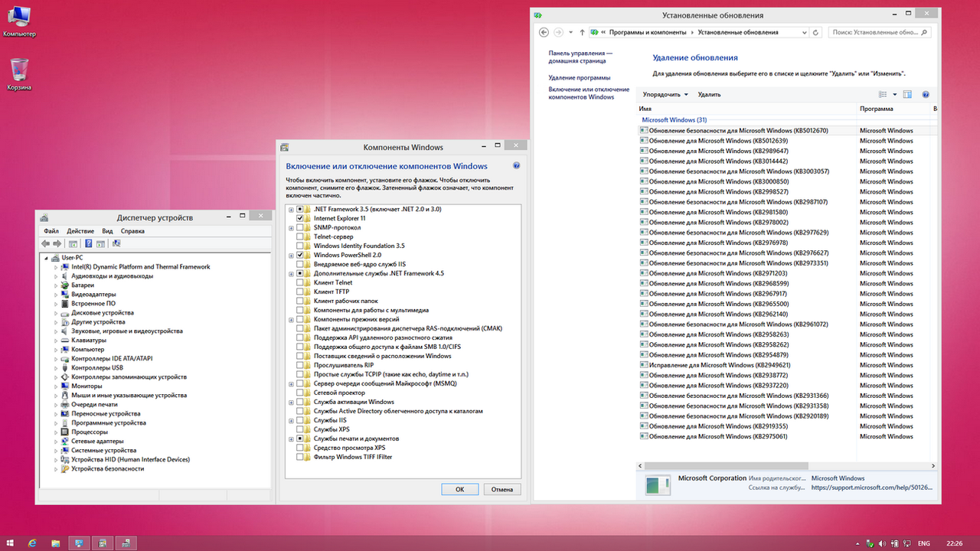Enable Telnet-сервер component checkbox
Viewport: 980px width, 551px height.
coord(300,236)
